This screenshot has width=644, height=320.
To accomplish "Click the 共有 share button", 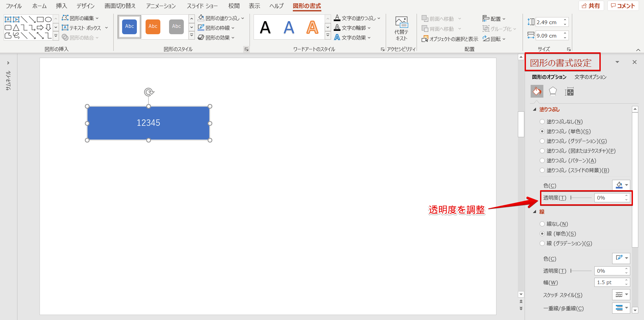I will [591, 6].
